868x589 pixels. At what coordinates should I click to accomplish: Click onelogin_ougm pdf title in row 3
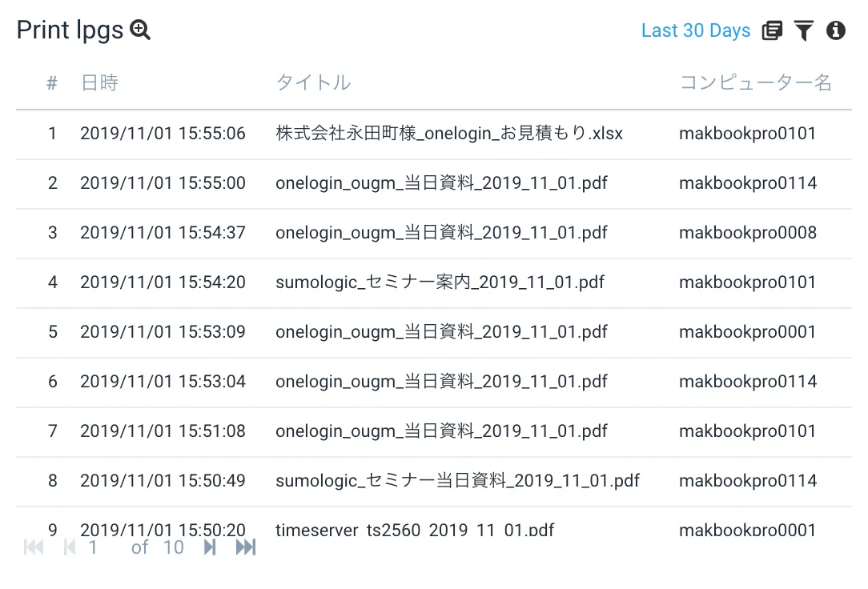[441, 233]
